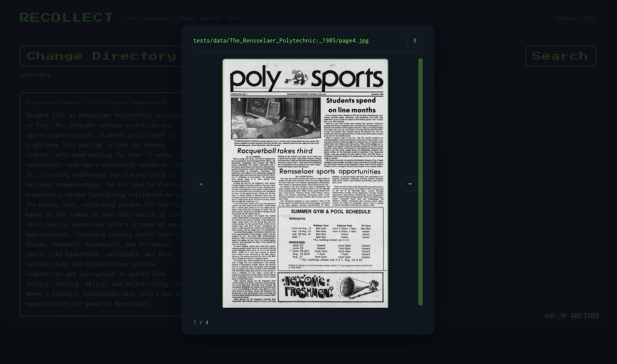Screen dimensions: 617x364
Task: Click the tests/data directory path label
Action: click(35, 75)
